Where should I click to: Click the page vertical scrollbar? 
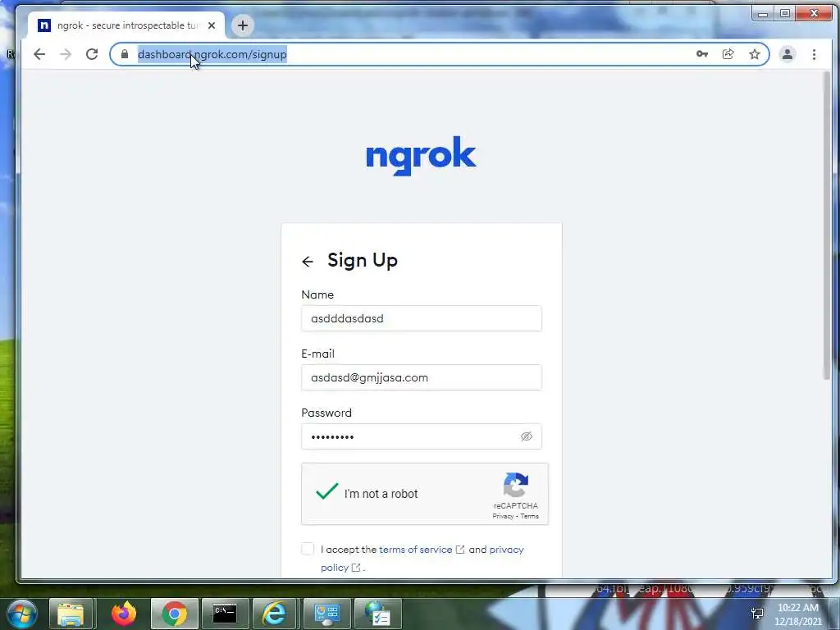click(x=827, y=225)
